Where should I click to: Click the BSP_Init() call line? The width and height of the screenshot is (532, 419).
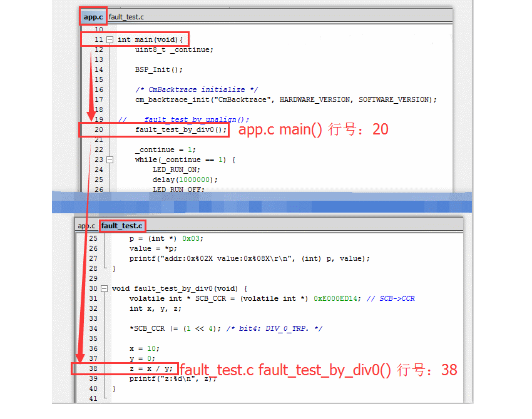pyautogui.click(x=158, y=69)
